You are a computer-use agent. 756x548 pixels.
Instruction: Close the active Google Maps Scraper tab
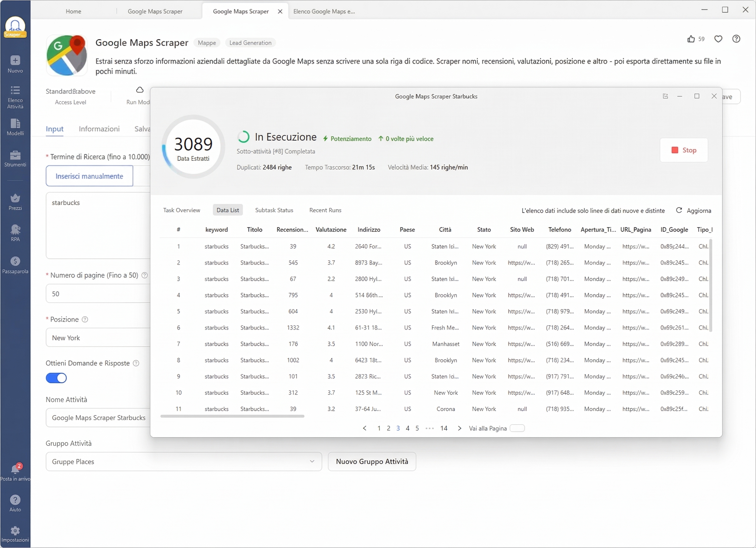(280, 11)
